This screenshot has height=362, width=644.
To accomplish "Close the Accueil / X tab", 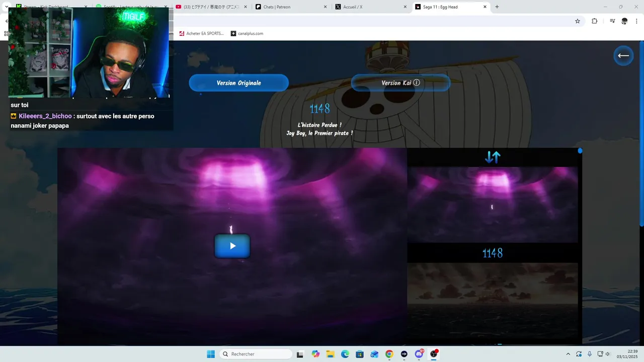I will (405, 7).
